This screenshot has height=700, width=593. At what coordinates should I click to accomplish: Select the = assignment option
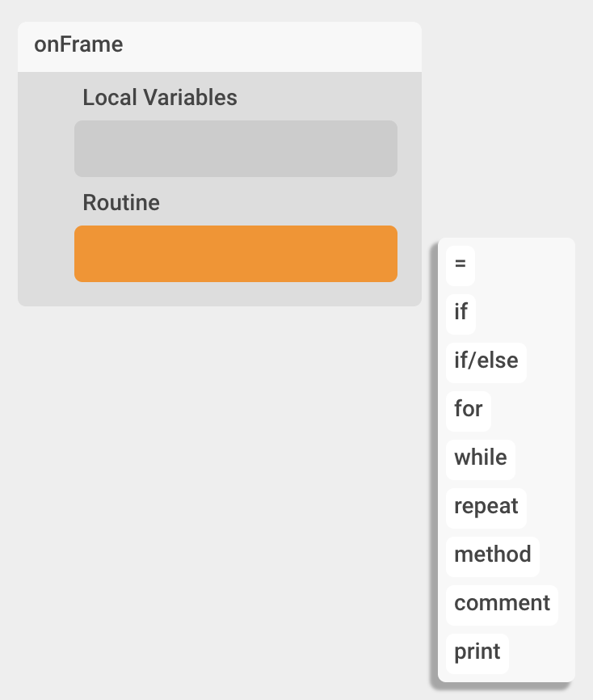460,266
